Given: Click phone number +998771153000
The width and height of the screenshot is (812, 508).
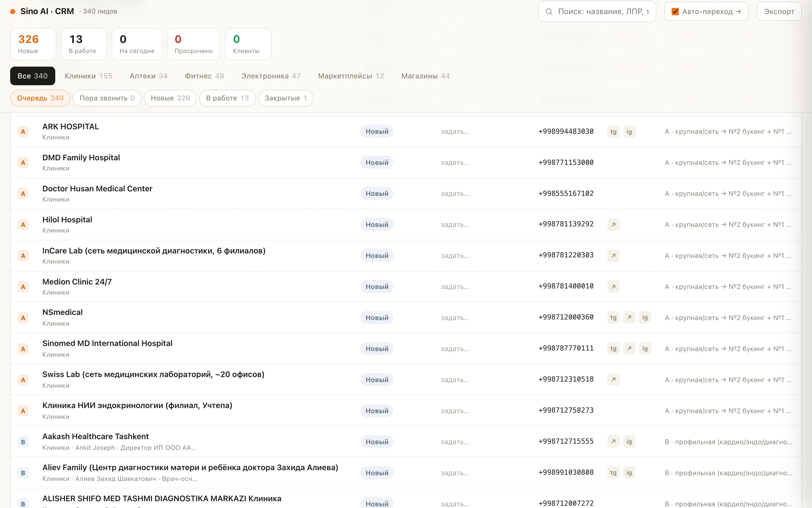Looking at the screenshot, I should (566, 163).
